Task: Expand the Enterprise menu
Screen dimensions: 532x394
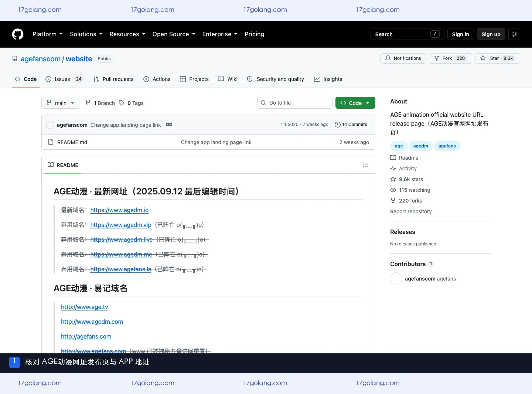Action: coord(220,34)
